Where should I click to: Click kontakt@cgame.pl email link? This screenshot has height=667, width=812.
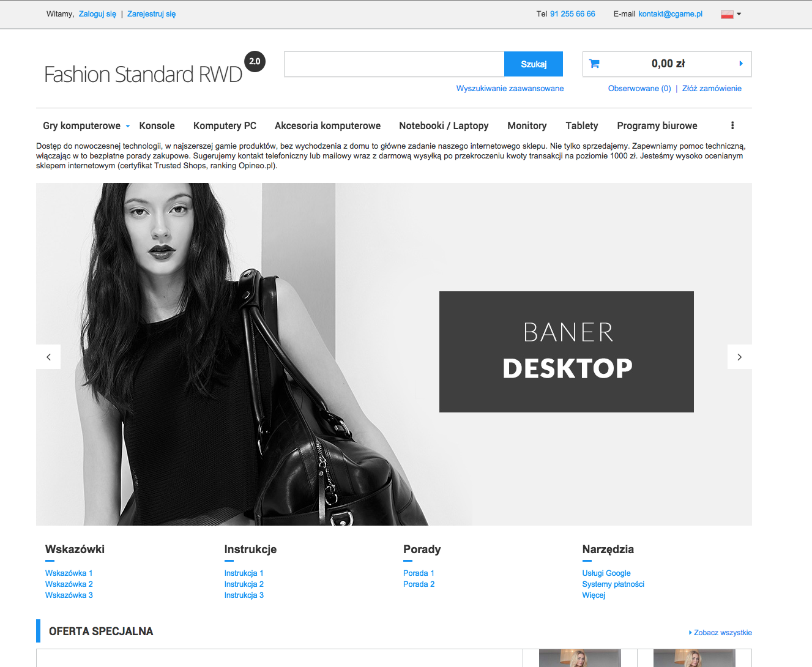670,14
